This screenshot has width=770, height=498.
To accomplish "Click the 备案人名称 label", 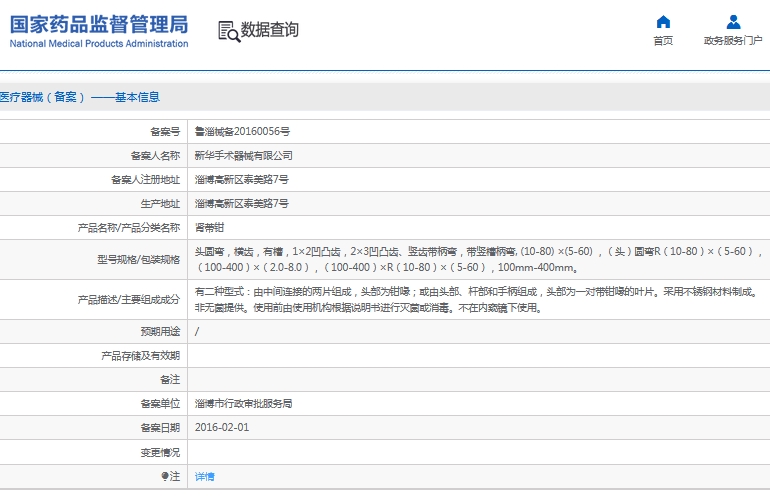I will point(155,156).
